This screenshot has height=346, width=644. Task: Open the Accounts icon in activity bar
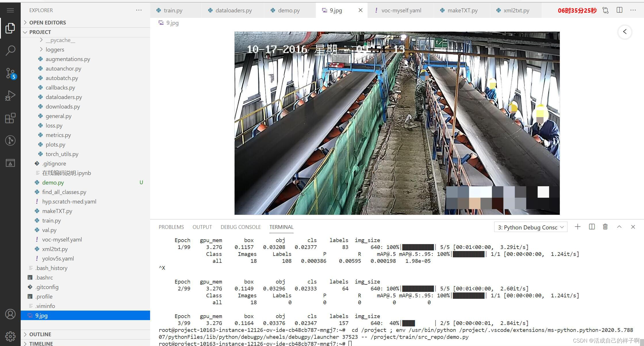click(10, 314)
